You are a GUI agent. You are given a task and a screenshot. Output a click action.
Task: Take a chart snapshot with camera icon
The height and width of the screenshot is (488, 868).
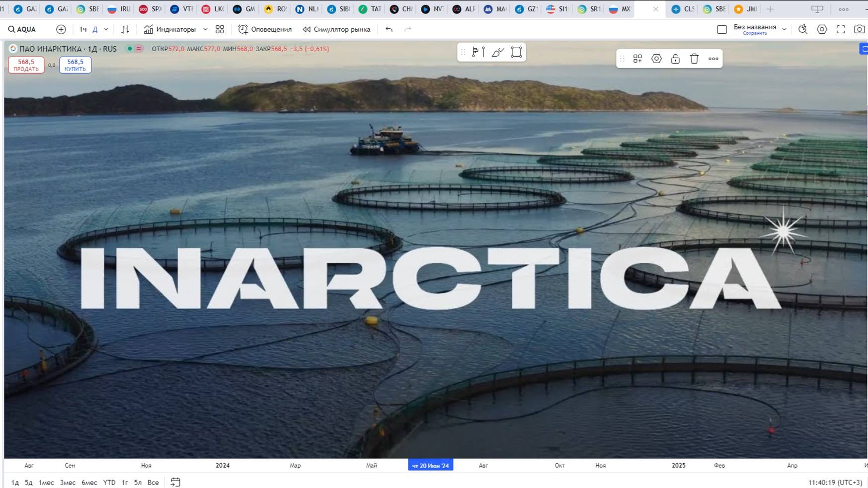click(x=859, y=29)
